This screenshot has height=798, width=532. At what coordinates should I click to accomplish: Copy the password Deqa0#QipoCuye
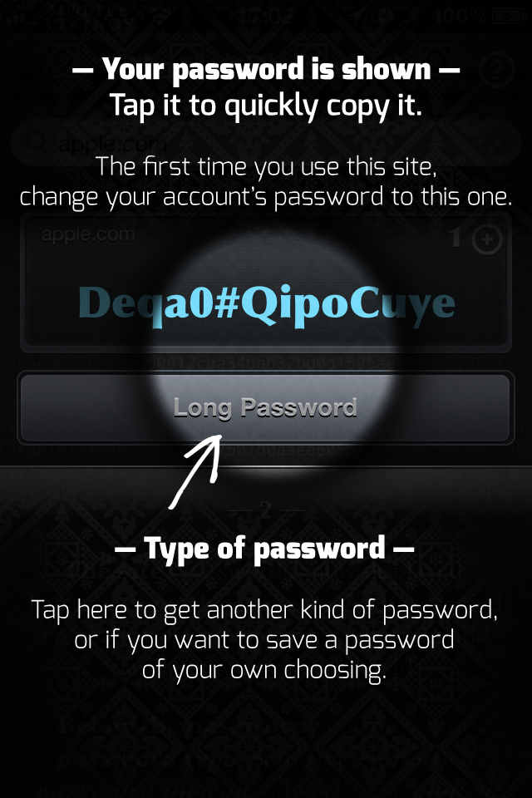tap(266, 304)
